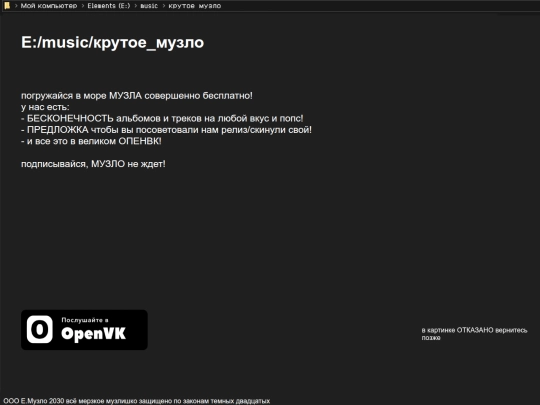
Task: Click the line "погружайся в море МУЗЛА совершенно бесплатно!"
Action: pos(137,96)
